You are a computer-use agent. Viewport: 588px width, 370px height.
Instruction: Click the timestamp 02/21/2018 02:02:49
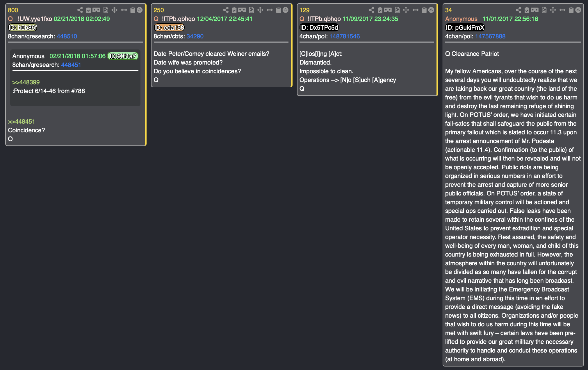[82, 19]
